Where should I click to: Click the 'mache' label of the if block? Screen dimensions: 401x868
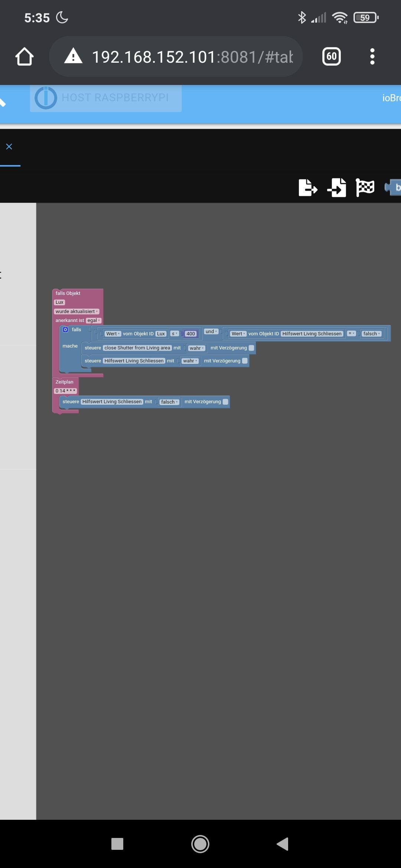pos(70,346)
